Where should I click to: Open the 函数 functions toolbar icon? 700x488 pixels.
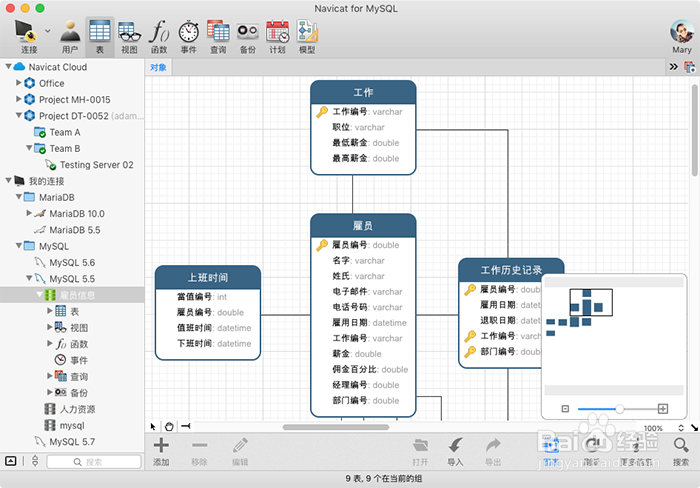click(159, 36)
